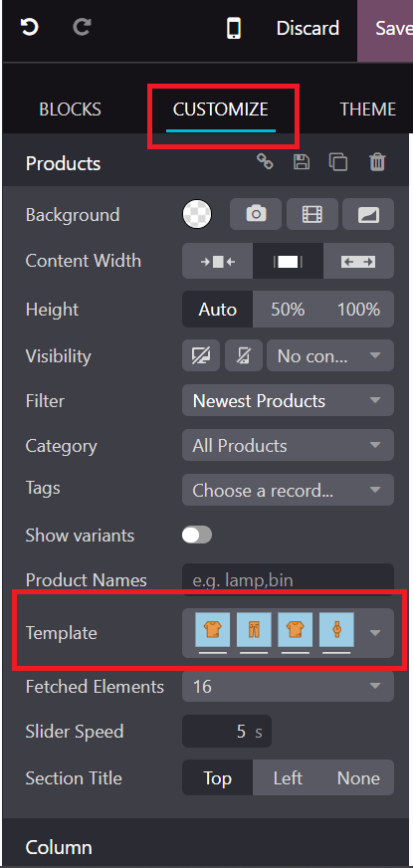The width and height of the screenshot is (413, 868).
Task: Set Height to 50%
Action: coord(288,310)
